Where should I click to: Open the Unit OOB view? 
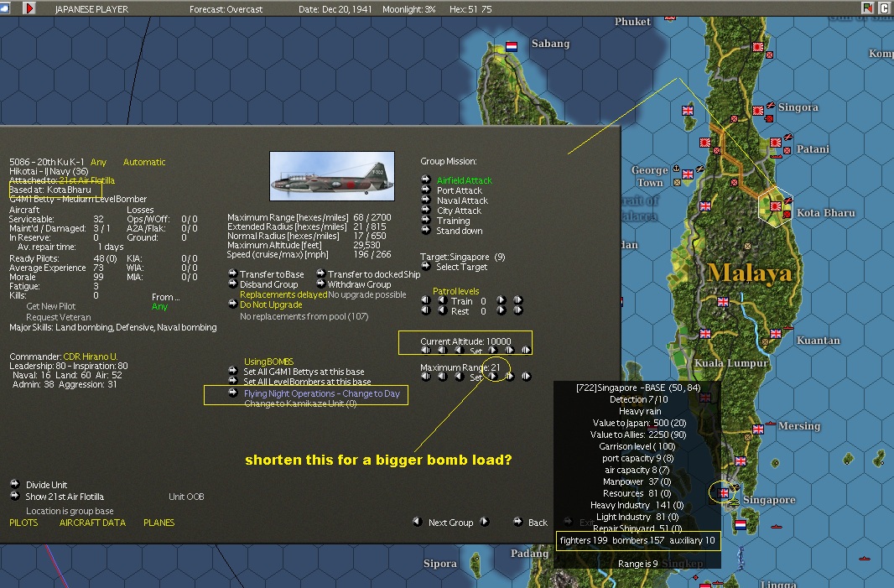(186, 497)
